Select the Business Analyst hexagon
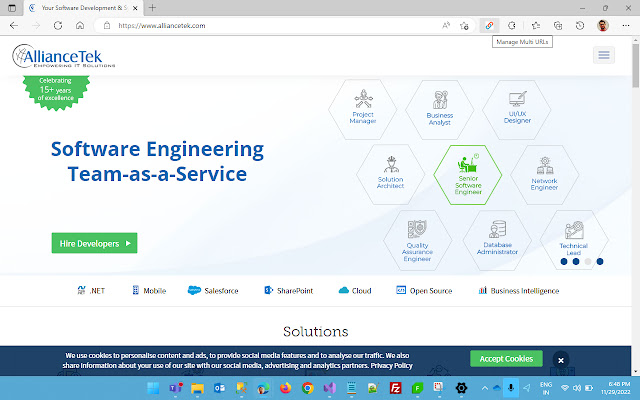This screenshot has height=400, width=640. point(440,110)
